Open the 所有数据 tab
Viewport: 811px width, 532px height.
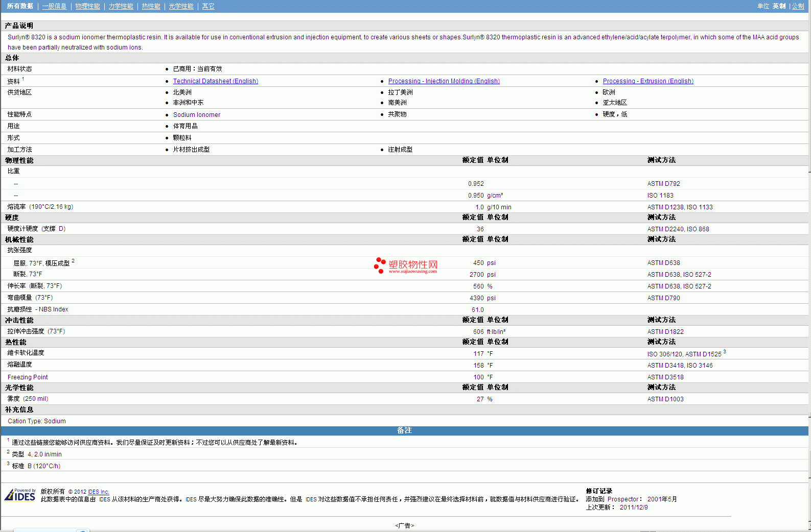[20, 6]
